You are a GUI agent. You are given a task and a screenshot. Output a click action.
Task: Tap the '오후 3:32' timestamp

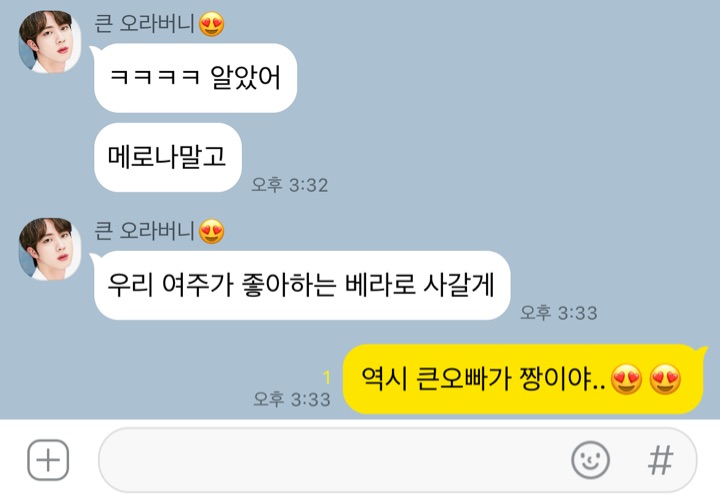coord(290,185)
